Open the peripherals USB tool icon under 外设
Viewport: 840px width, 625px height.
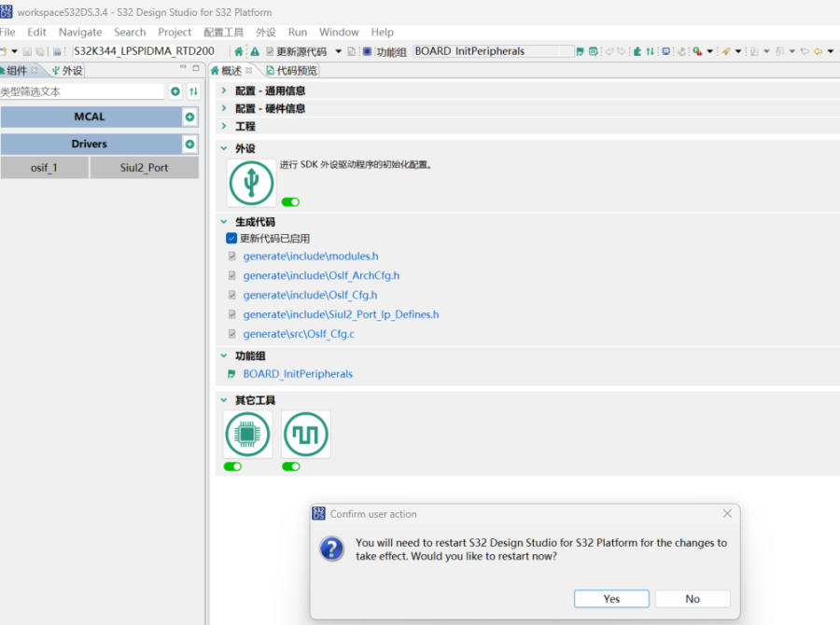(251, 183)
